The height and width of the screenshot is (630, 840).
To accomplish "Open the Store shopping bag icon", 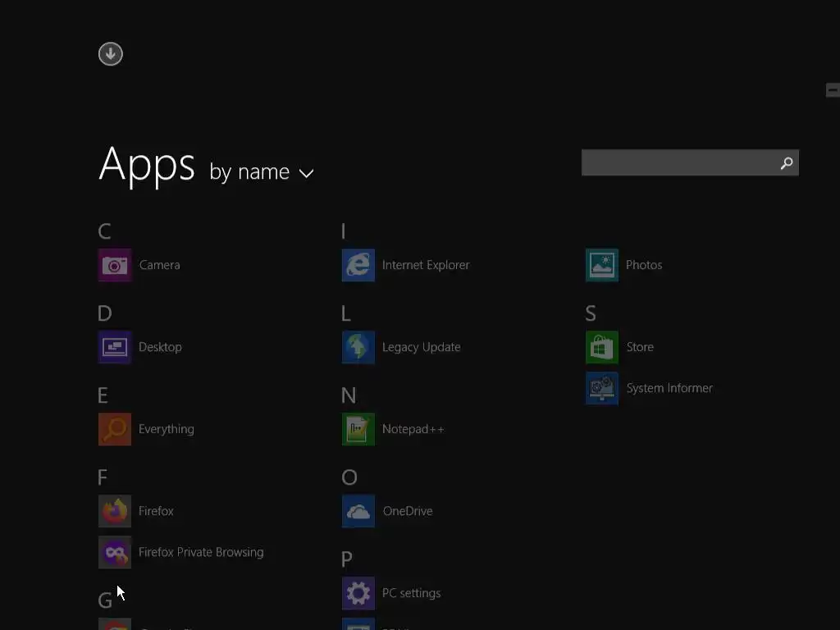I will 602,347.
